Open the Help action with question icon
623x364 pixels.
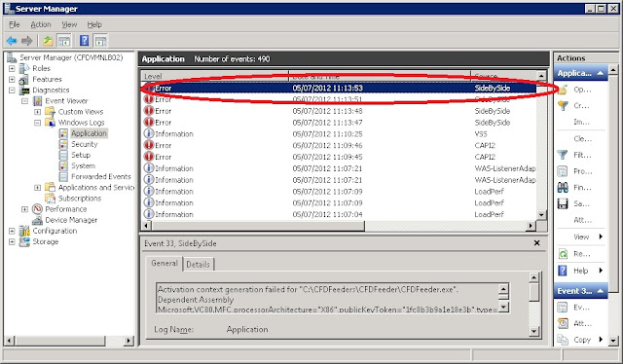click(x=563, y=271)
